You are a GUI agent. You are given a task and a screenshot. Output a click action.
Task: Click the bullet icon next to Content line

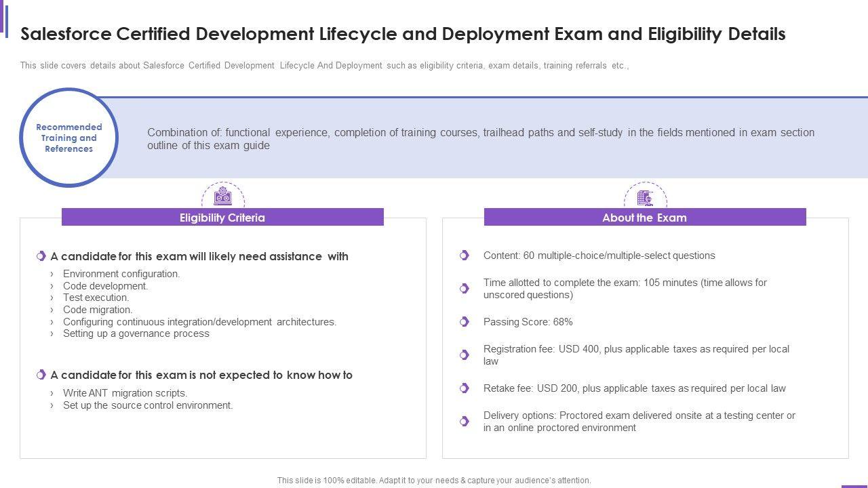(465, 256)
